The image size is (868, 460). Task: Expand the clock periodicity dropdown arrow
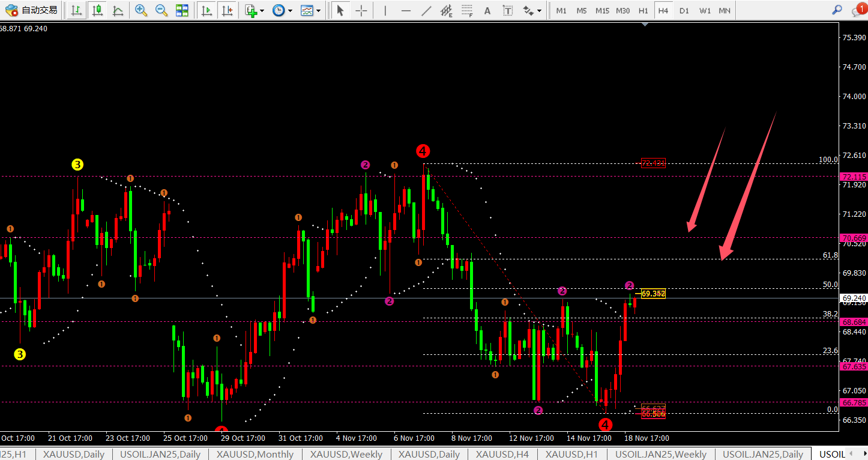click(x=291, y=10)
